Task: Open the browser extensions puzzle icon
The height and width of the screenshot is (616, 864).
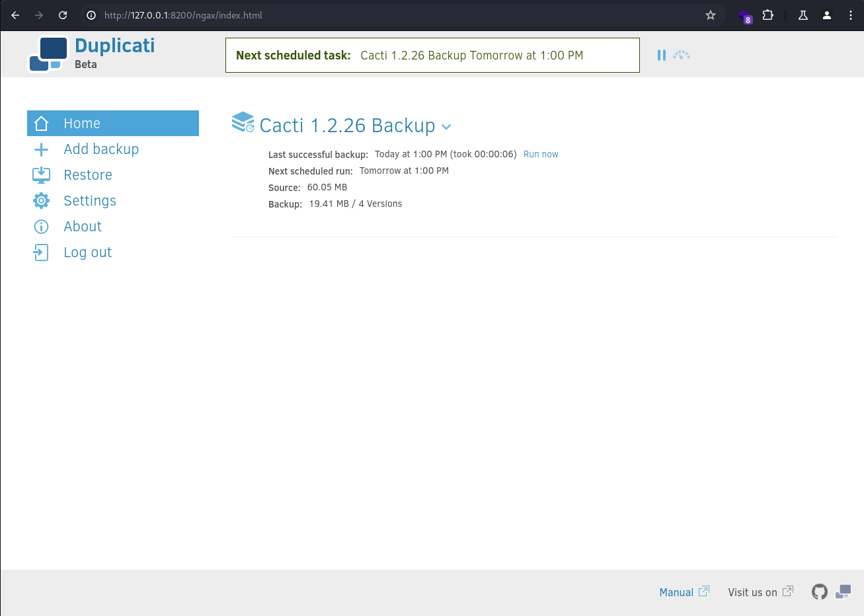Action: [767, 15]
